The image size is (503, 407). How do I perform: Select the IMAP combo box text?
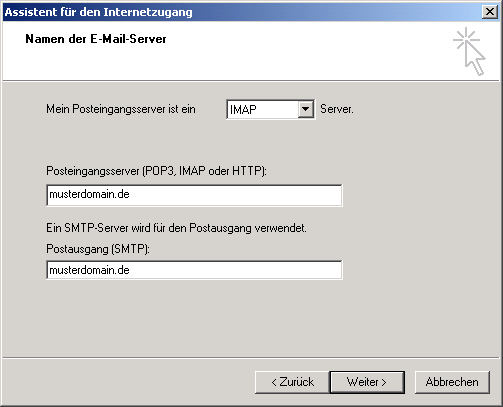point(263,109)
